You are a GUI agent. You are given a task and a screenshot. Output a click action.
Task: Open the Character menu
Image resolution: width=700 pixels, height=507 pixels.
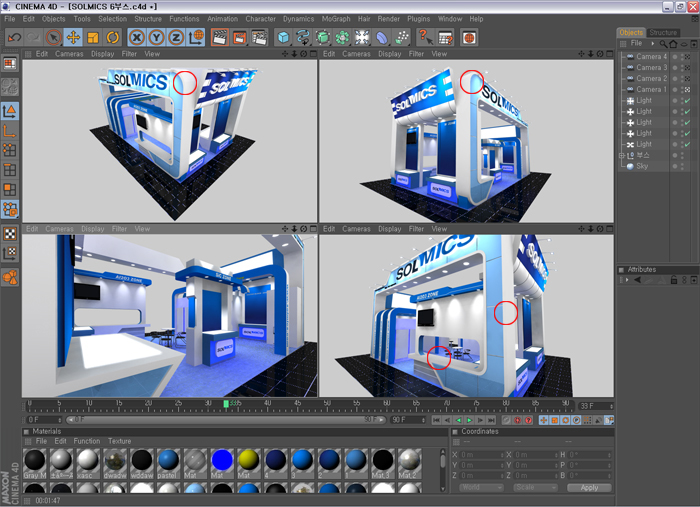click(260, 19)
